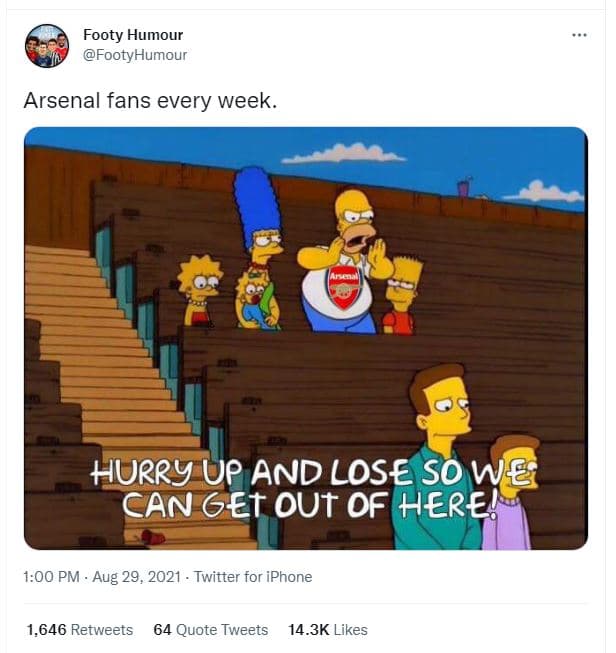Image resolution: width=616 pixels, height=653 pixels.
Task: Open the three-dot more options menu
Action: click(x=579, y=35)
